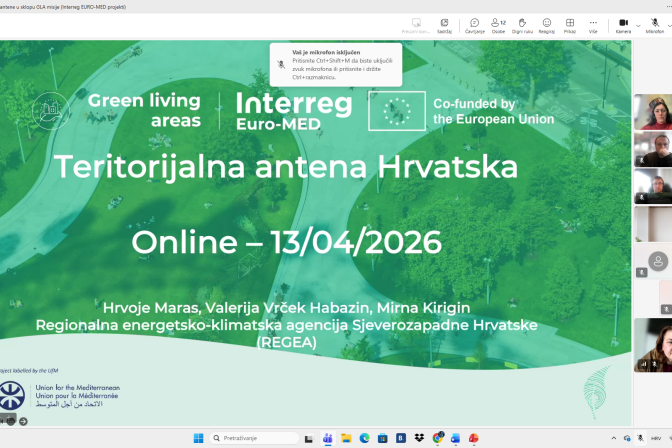Screen dimensions: 672x448
Task: Open the red PDF app taskbar icon
Action: (474, 438)
